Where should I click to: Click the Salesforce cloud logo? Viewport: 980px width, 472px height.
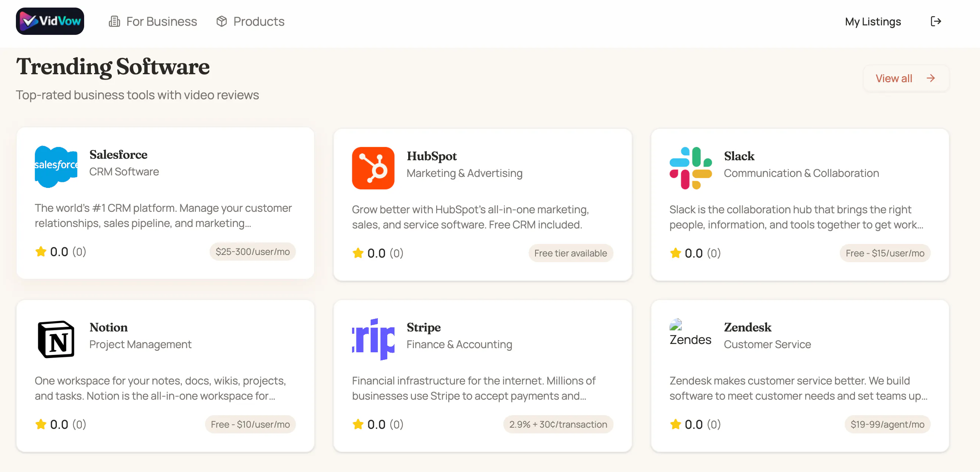56,167
